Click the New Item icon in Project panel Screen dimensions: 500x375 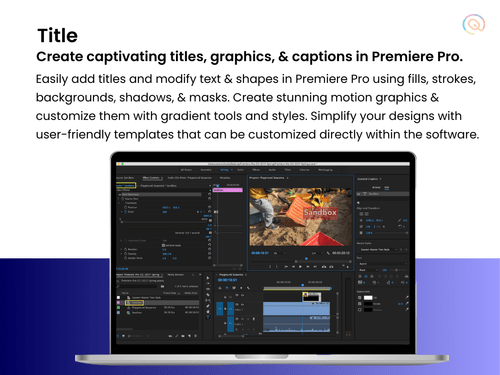point(189,336)
